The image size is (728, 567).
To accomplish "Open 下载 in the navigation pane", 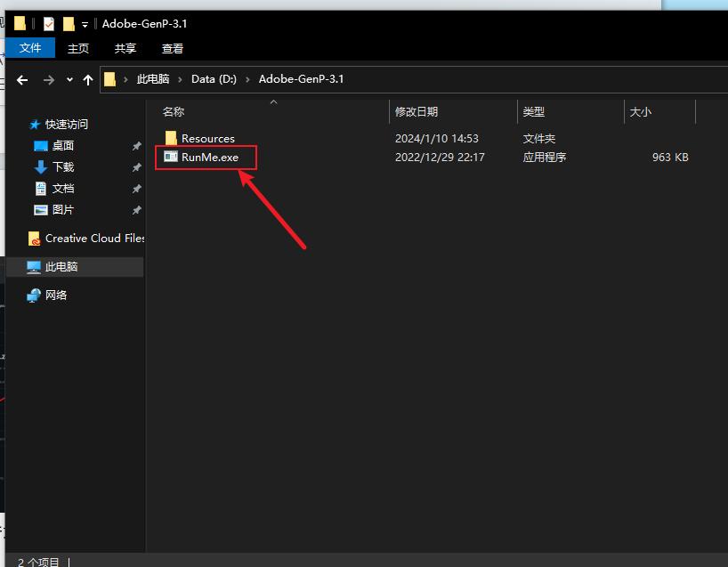I will coord(63,167).
